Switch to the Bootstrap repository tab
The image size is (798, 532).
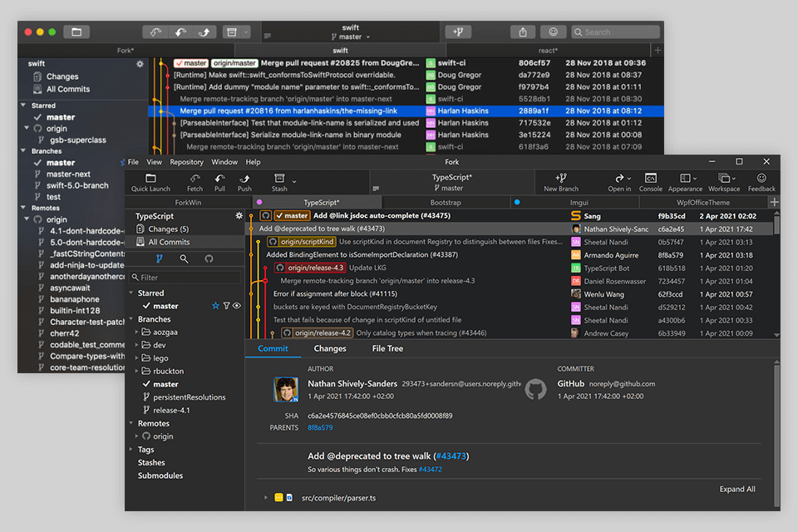[446, 202]
